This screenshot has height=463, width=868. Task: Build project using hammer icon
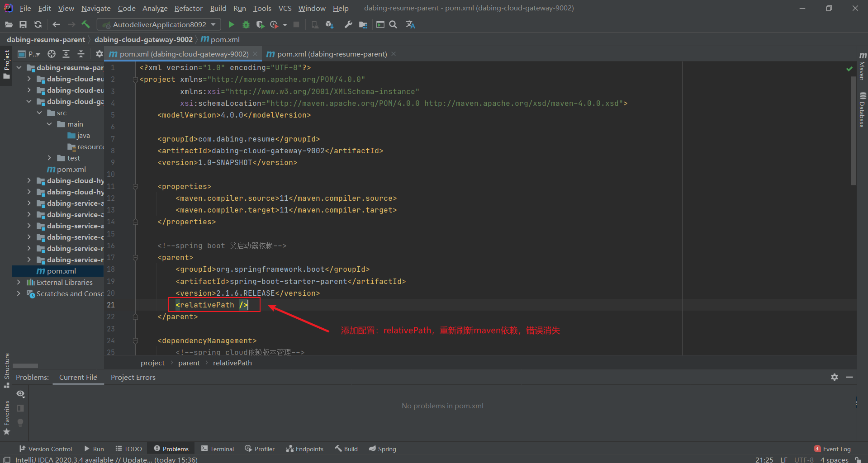point(86,24)
